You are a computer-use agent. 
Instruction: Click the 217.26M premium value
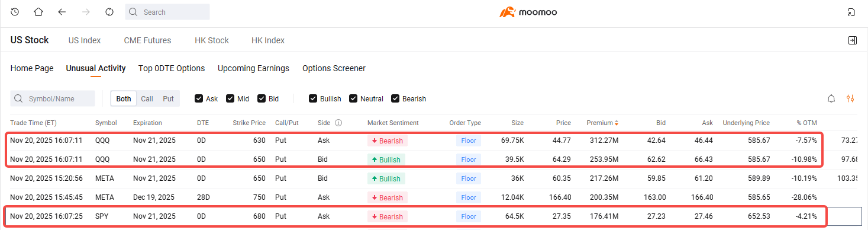coord(604,179)
